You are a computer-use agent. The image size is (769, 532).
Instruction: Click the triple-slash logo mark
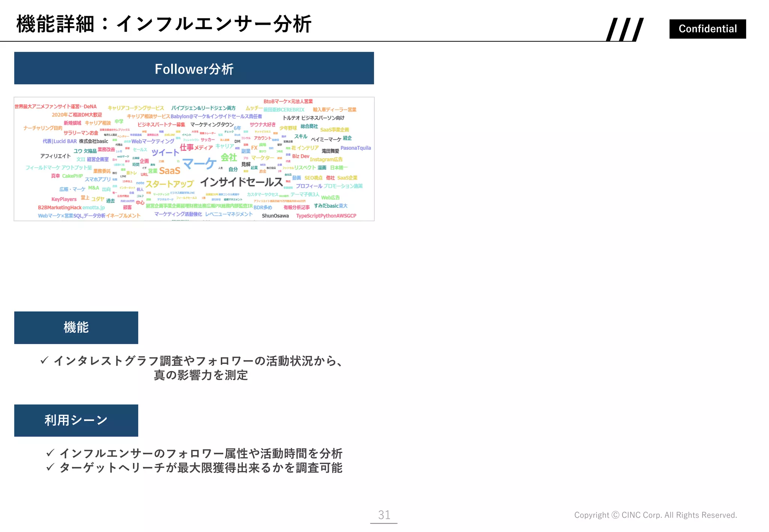click(624, 29)
